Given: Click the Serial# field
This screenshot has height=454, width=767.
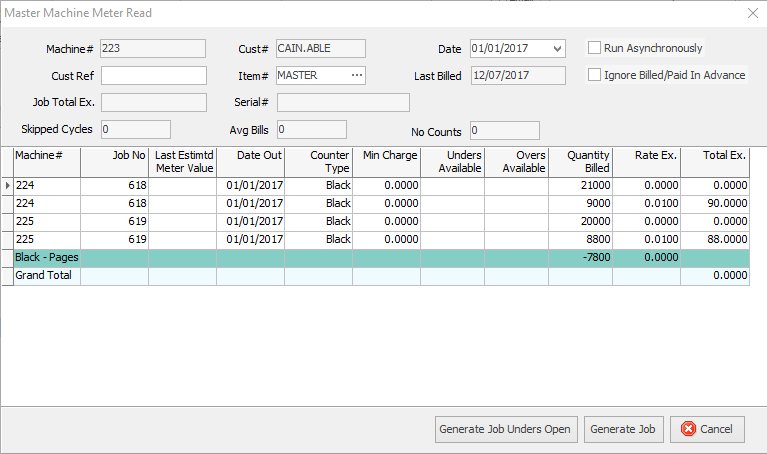Looking at the screenshot, I should [342, 102].
